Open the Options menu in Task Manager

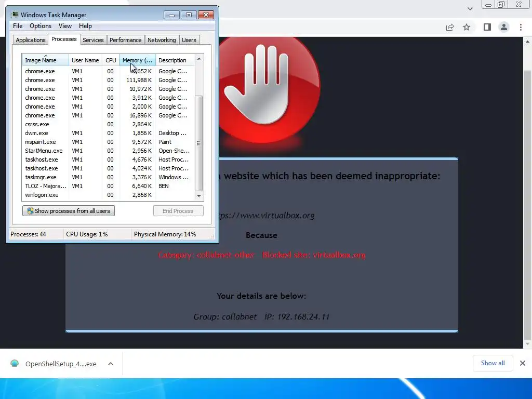[x=41, y=26]
